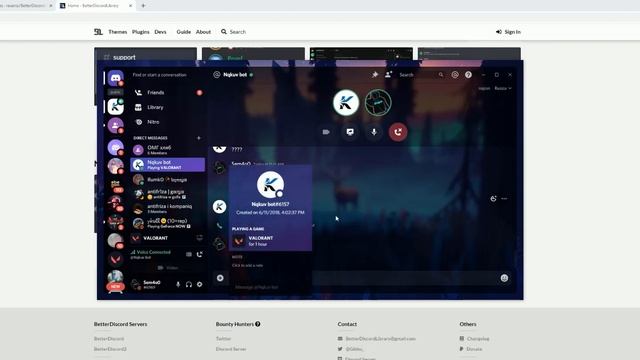
Task: Click popout profile avatar of Nqkuv bot
Action: pyautogui.click(x=270, y=184)
